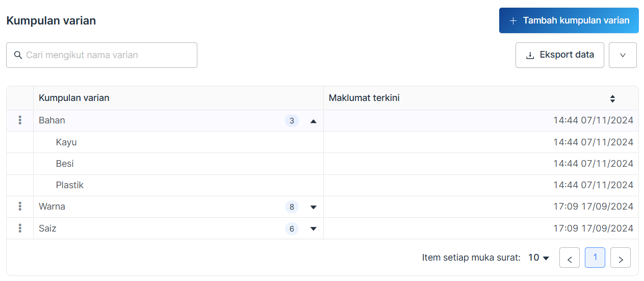Click the sort icon in Maklumat terkini header
The image size is (644, 281).
click(x=612, y=98)
